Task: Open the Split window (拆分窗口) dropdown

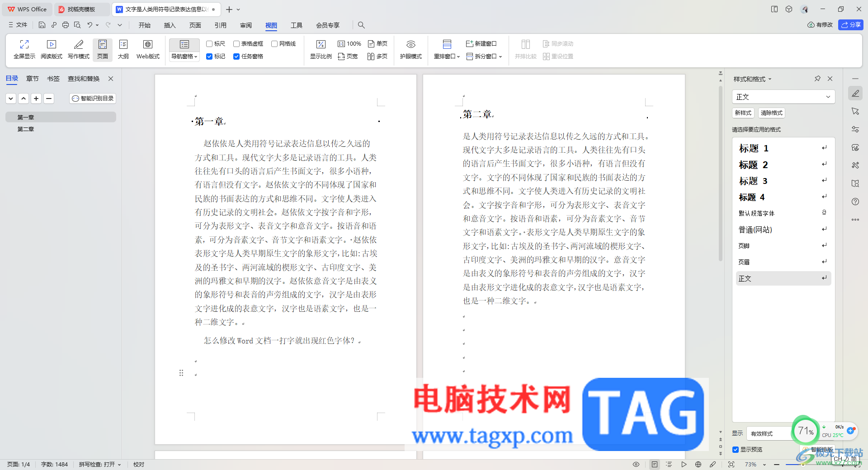Action: tap(484, 56)
